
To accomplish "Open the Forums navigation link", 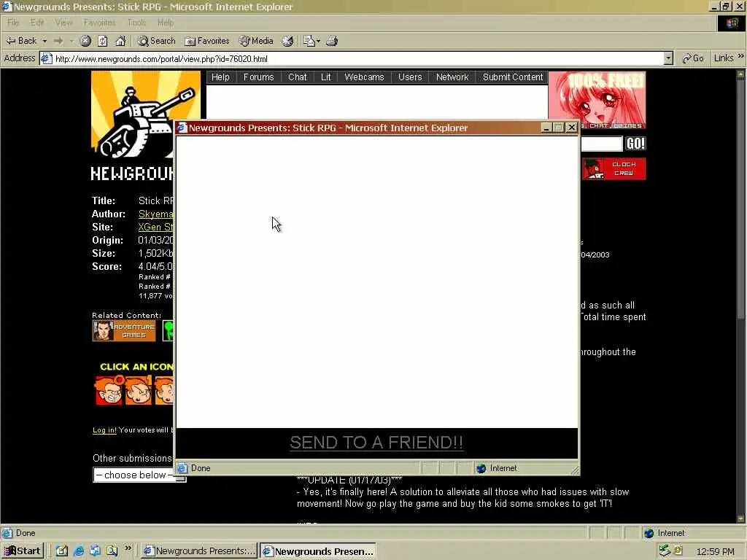I will pos(258,77).
